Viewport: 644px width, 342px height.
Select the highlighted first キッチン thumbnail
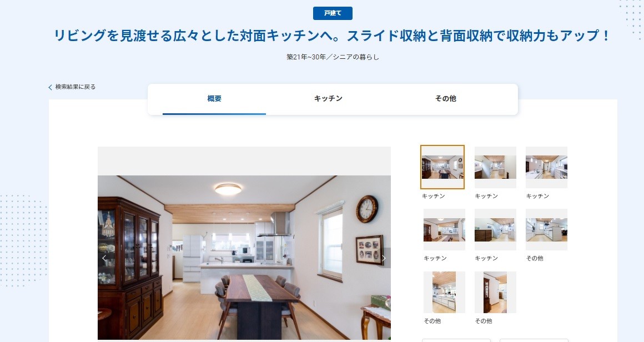[442, 167]
